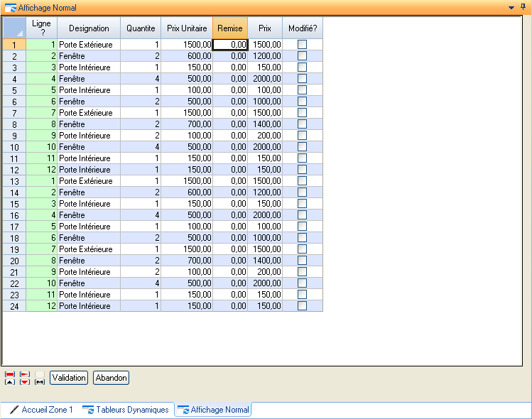
Task: Open the panel options dropdown arrow
Action: [x=511, y=7]
